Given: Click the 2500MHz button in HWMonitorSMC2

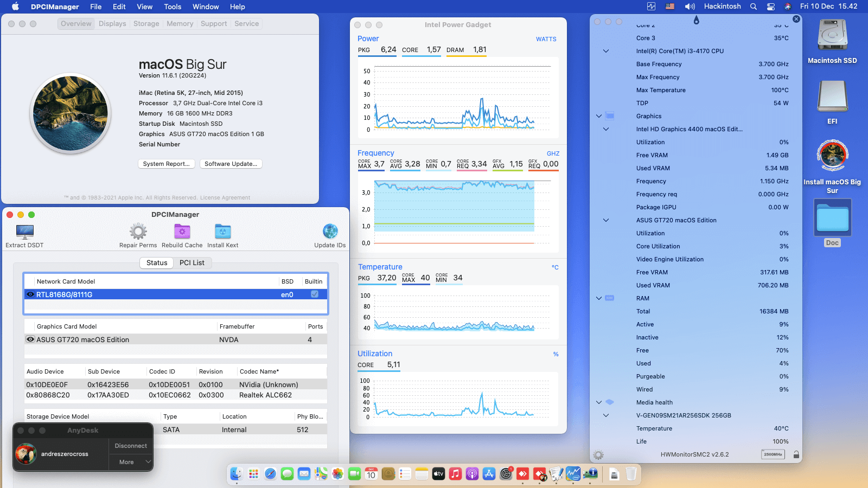Looking at the screenshot, I should click(x=773, y=454).
